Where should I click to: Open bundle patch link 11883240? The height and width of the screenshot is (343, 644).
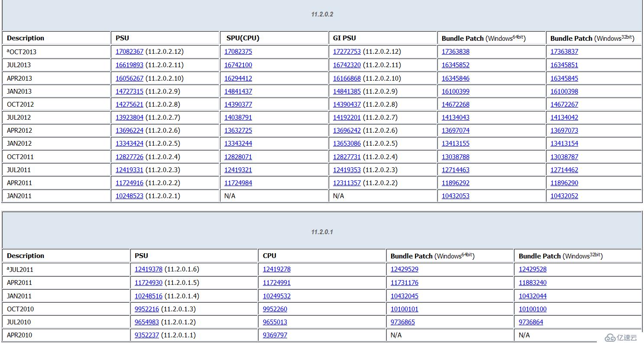[x=533, y=283]
